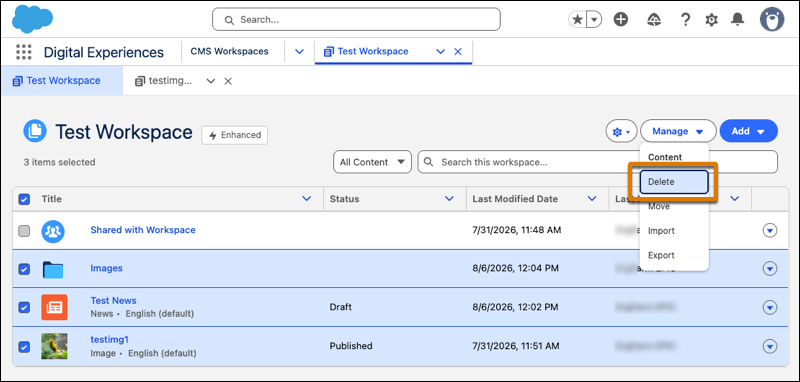Open the All Content filter dropdown

372,162
